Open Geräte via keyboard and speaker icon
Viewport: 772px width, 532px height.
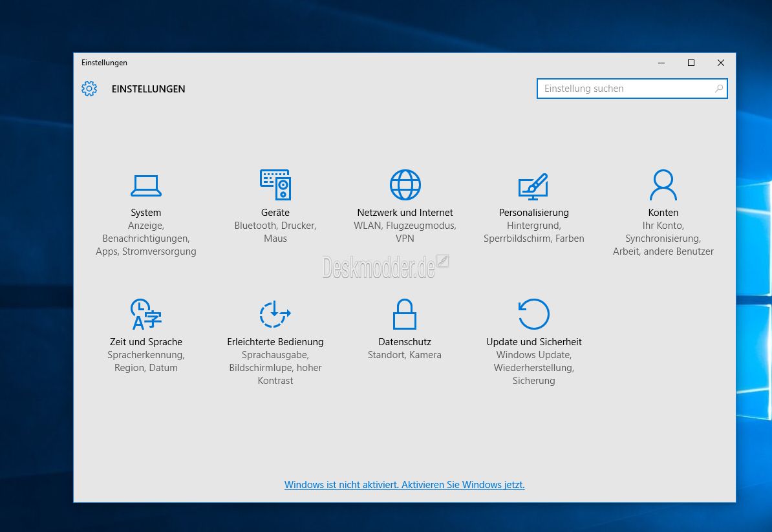coord(275,184)
